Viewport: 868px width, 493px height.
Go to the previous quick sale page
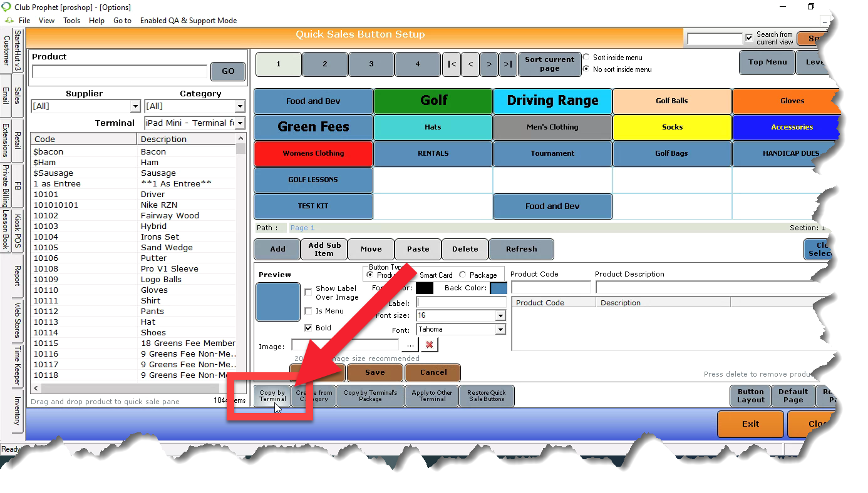[470, 64]
